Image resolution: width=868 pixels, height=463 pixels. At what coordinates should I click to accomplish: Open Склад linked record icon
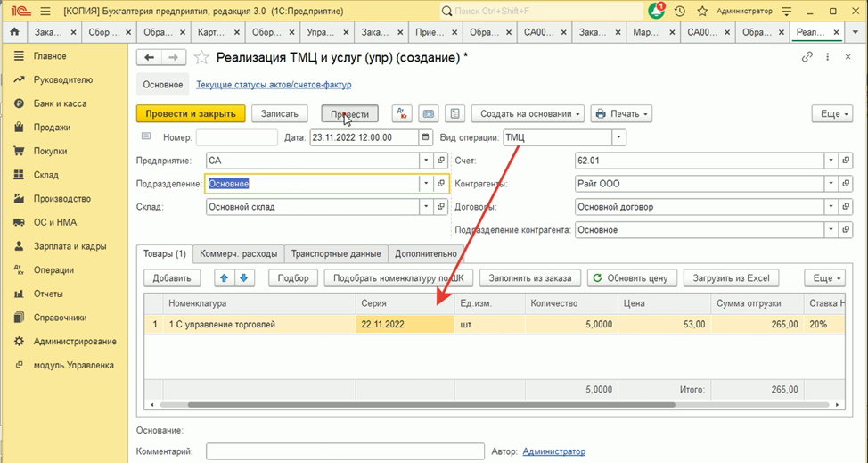tap(441, 207)
